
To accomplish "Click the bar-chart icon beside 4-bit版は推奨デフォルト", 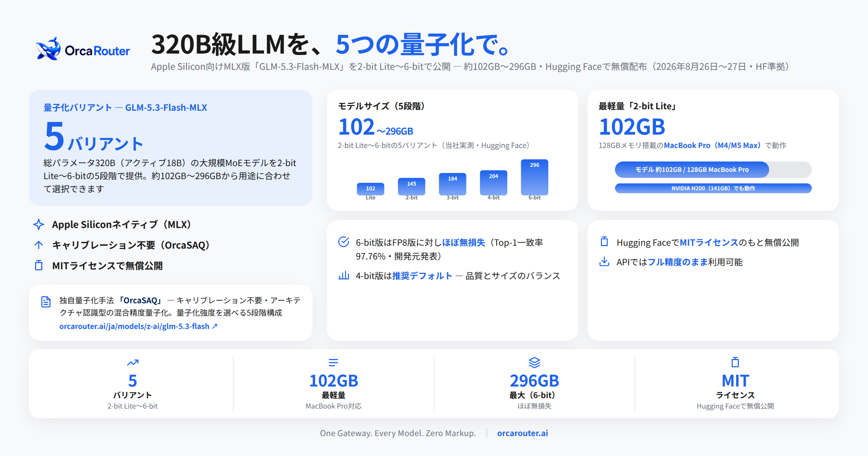I will [x=344, y=275].
